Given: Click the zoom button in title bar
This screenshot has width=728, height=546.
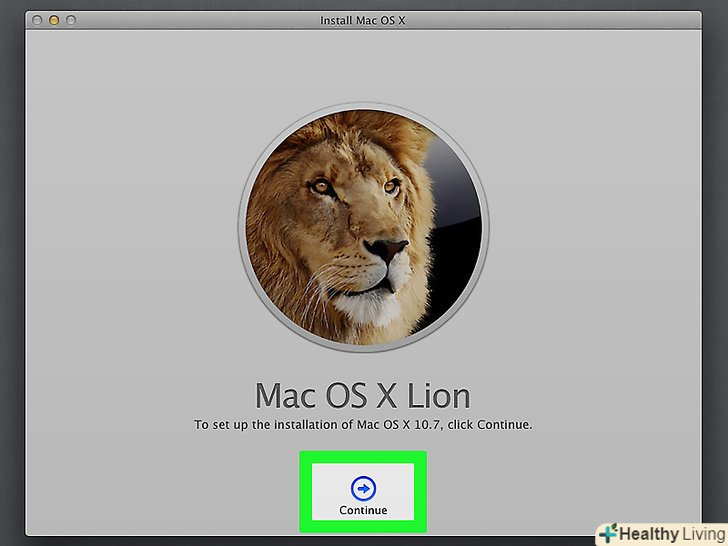Looking at the screenshot, I should (x=71, y=20).
